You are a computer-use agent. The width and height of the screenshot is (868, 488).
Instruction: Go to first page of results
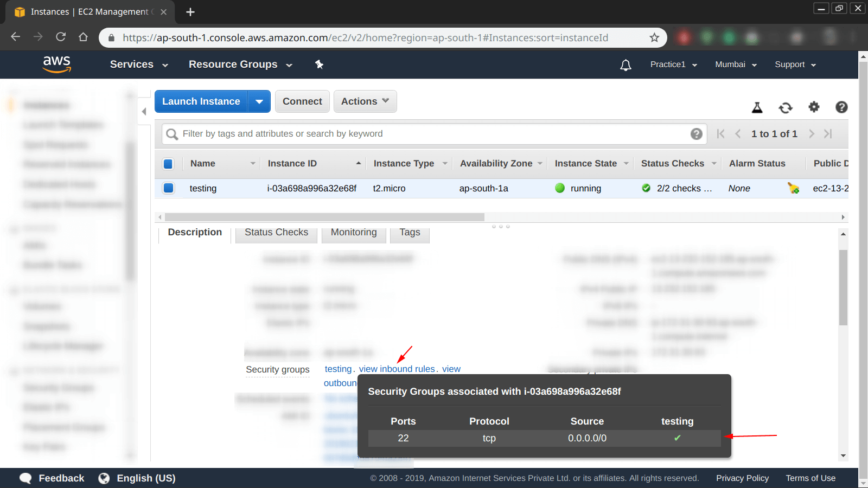pyautogui.click(x=720, y=134)
